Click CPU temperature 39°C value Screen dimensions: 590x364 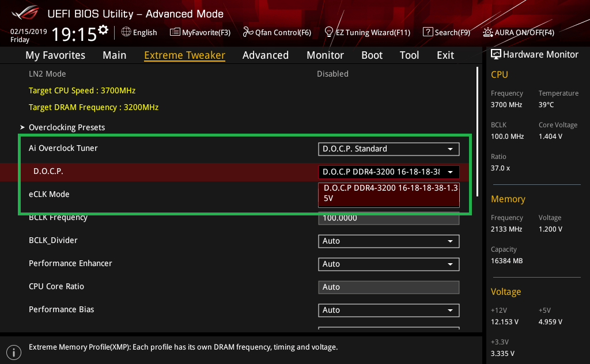pyautogui.click(x=546, y=105)
